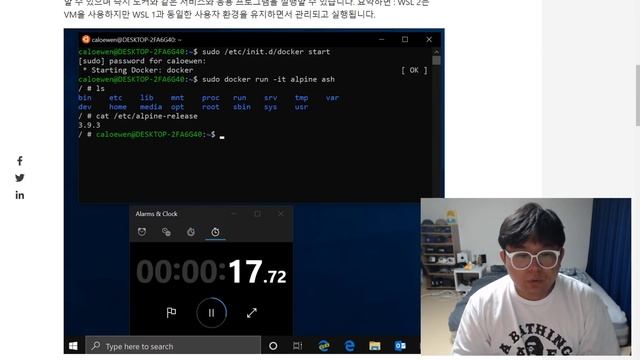Viewport: 640px width, 360px height.
Task: Maximize the Alarms & Clock window
Action: (257, 213)
